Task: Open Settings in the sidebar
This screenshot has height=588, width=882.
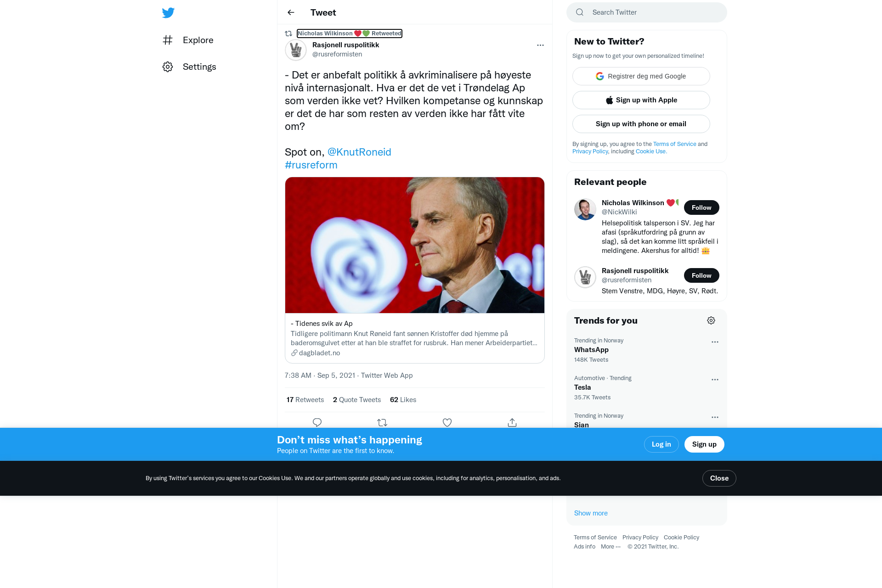Action: pos(189,67)
